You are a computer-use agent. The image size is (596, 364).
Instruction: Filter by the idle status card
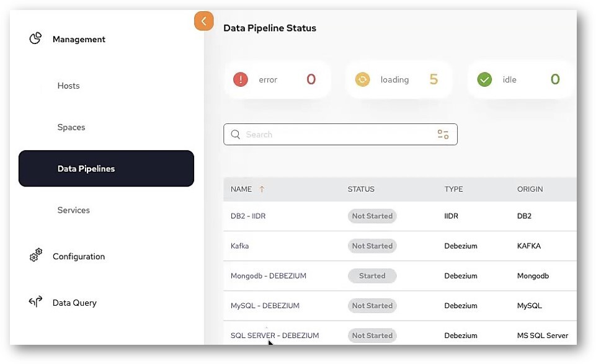520,79
